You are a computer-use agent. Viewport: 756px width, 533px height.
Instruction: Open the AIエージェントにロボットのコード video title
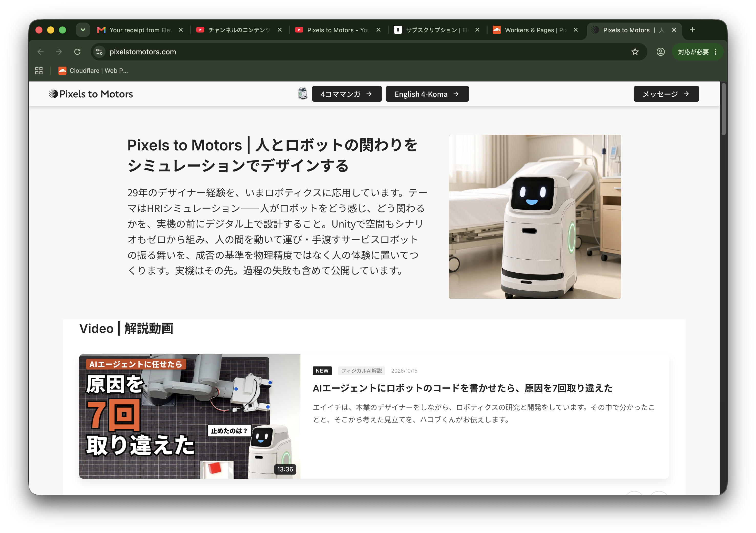tap(462, 388)
